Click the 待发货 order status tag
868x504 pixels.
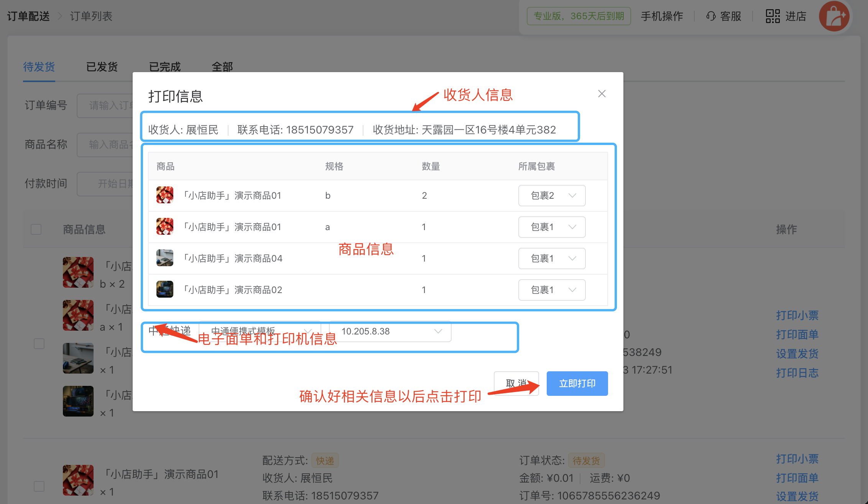tap(586, 461)
